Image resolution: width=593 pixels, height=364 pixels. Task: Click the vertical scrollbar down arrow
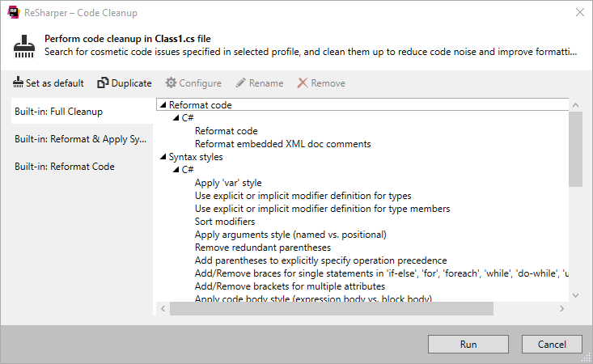pos(575,295)
